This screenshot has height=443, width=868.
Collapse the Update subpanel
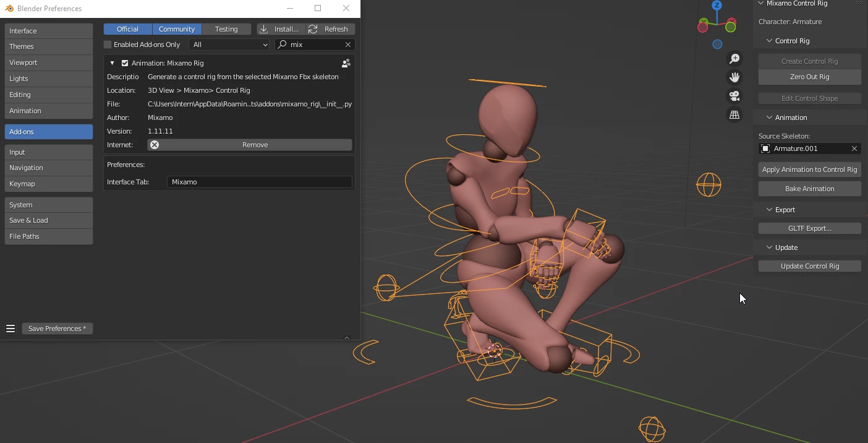[770, 247]
